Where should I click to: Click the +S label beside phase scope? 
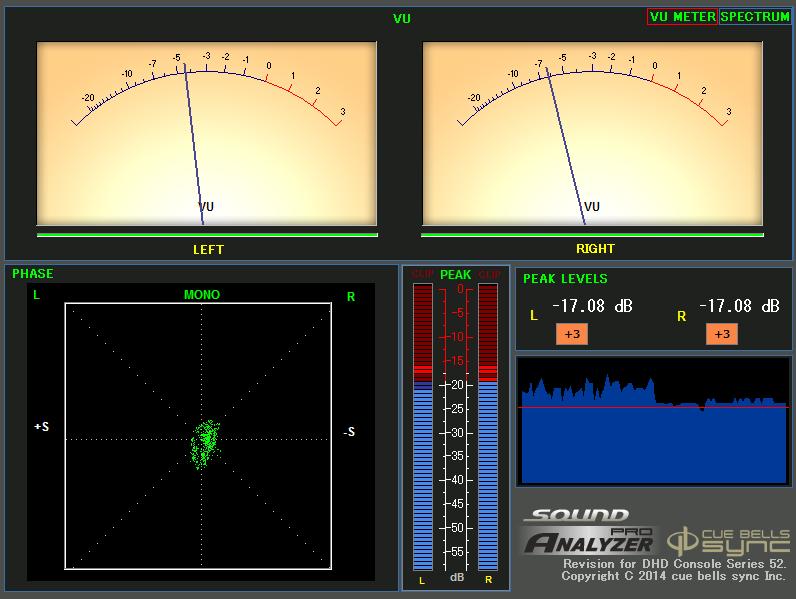[x=42, y=427]
